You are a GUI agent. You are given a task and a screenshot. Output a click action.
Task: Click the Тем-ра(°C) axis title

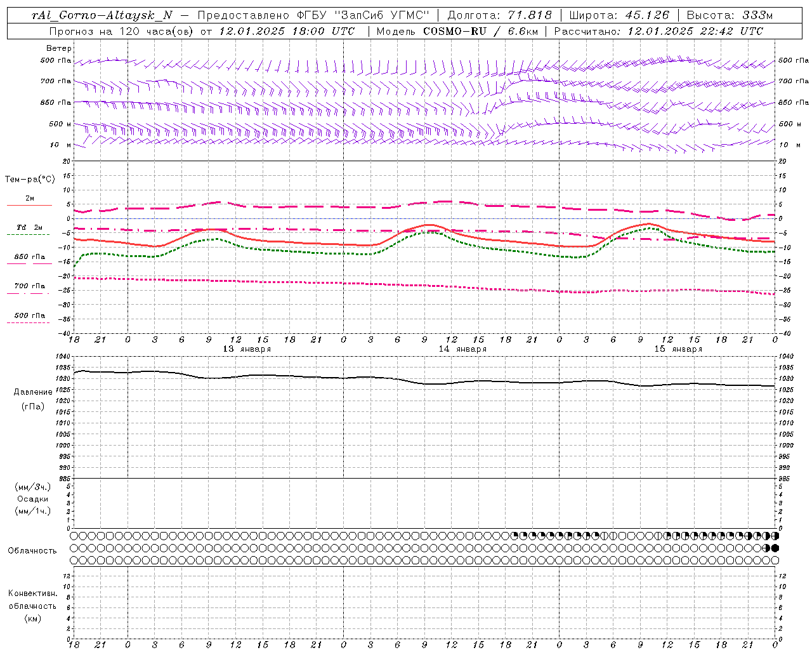(x=30, y=180)
